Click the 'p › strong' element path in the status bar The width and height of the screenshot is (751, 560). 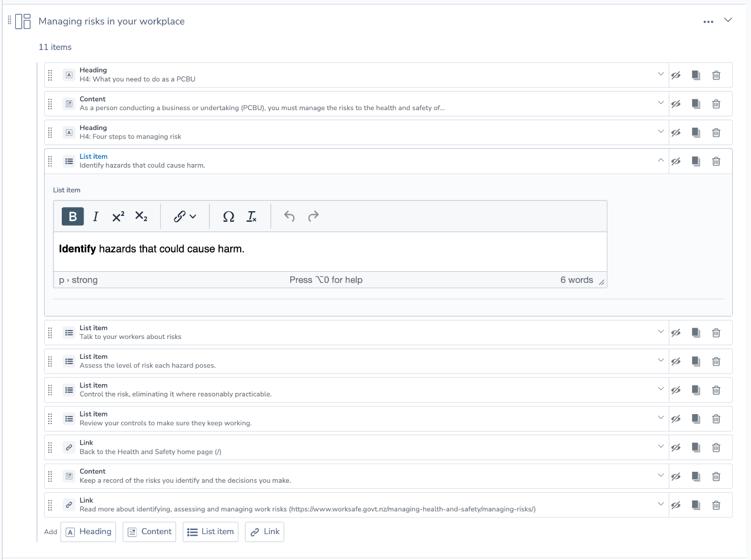click(x=78, y=280)
